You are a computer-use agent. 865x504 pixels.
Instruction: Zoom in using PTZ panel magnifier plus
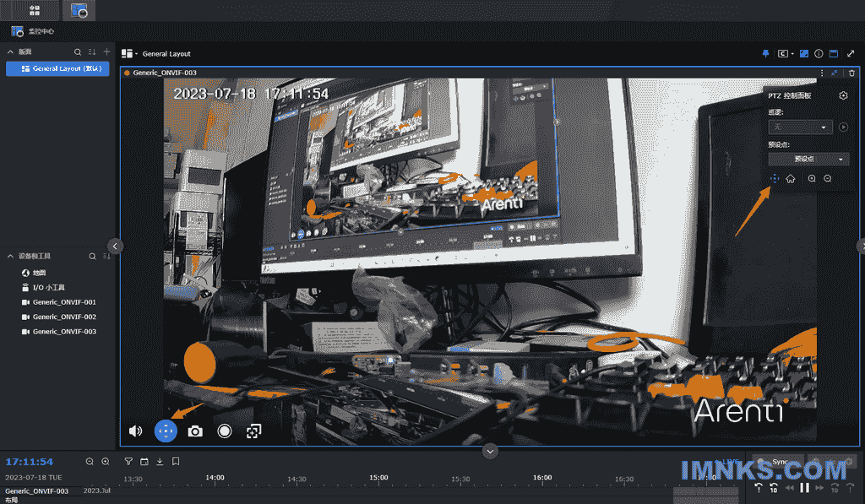pyautogui.click(x=812, y=179)
